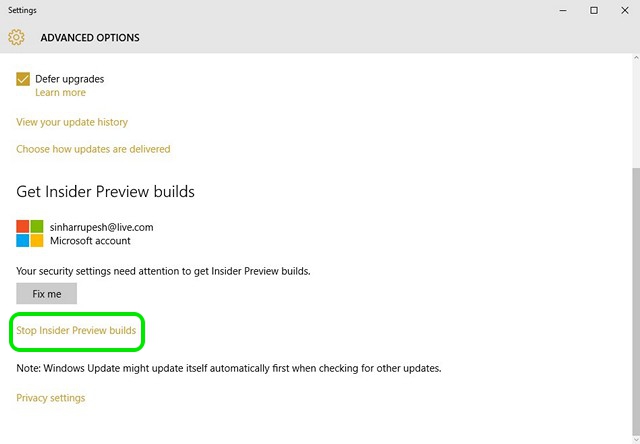Viewport: 640px width, 444px height.
Task: Click the scrollbar up arrow
Action: tap(636, 58)
